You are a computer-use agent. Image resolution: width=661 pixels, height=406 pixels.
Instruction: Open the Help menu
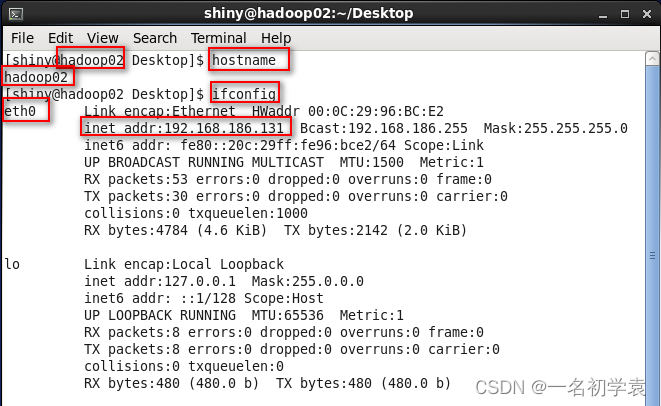(276, 38)
